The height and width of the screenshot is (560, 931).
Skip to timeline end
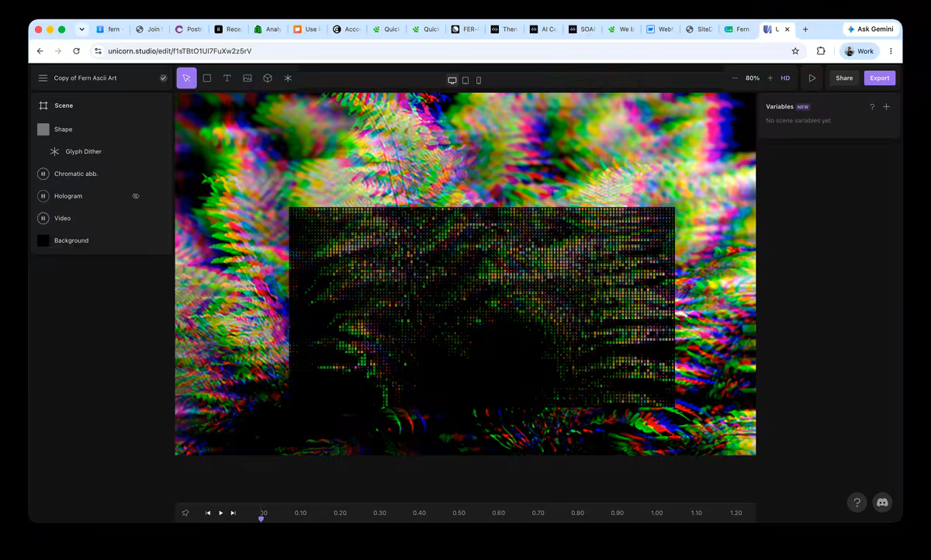pyautogui.click(x=233, y=513)
